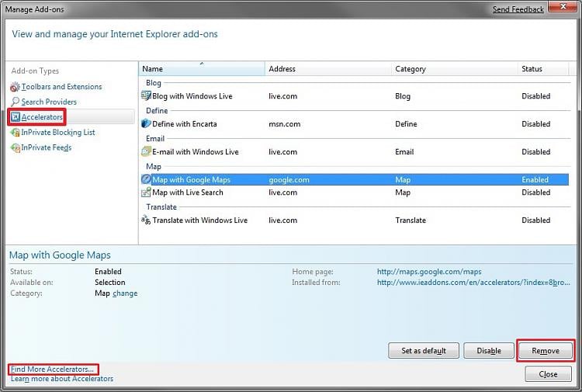Viewport: 582px width, 392px height.
Task: Click Learn more about Accelerators link
Action: coord(62,379)
